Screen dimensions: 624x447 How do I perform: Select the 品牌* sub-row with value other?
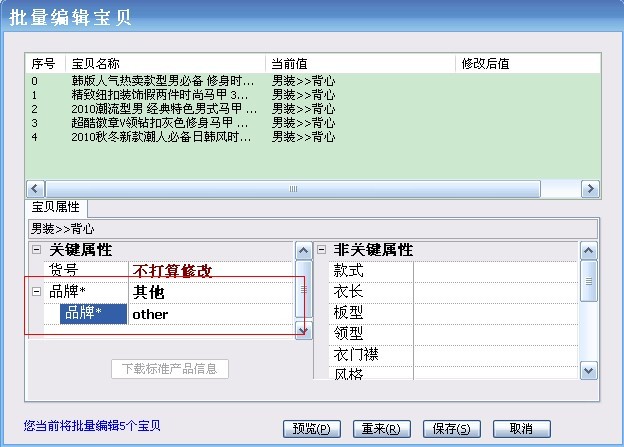pos(92,314)
